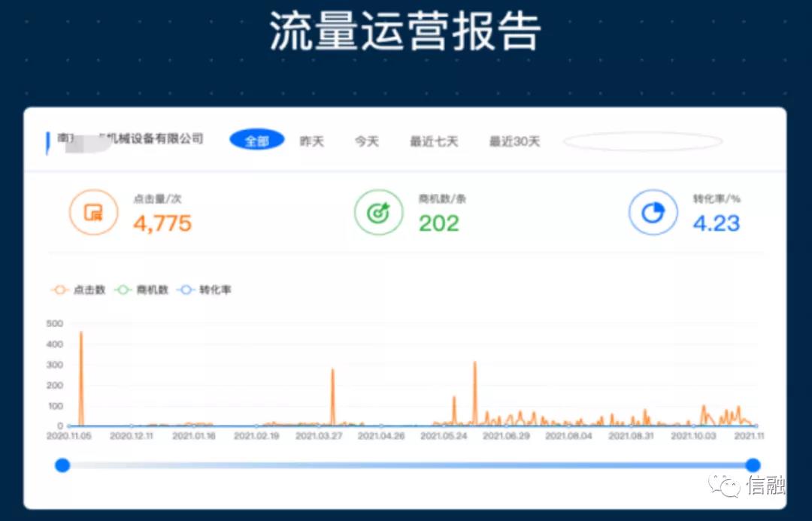Open the date range input field
This screenshot has height=521, width=812.
[x=643, y=141]
